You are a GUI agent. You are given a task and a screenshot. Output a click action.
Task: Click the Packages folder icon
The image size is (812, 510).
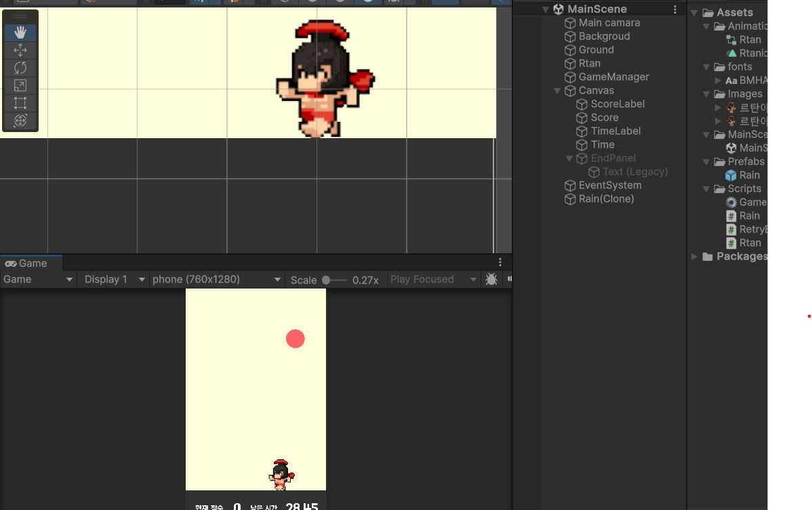pyautogui.click(x=708, y=257)
